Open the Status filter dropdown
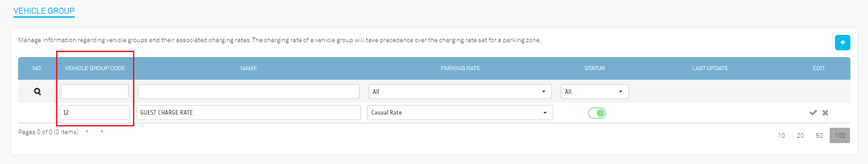Image resolution: width=868 pixels, height=164 pixels. tap(594, 92)
